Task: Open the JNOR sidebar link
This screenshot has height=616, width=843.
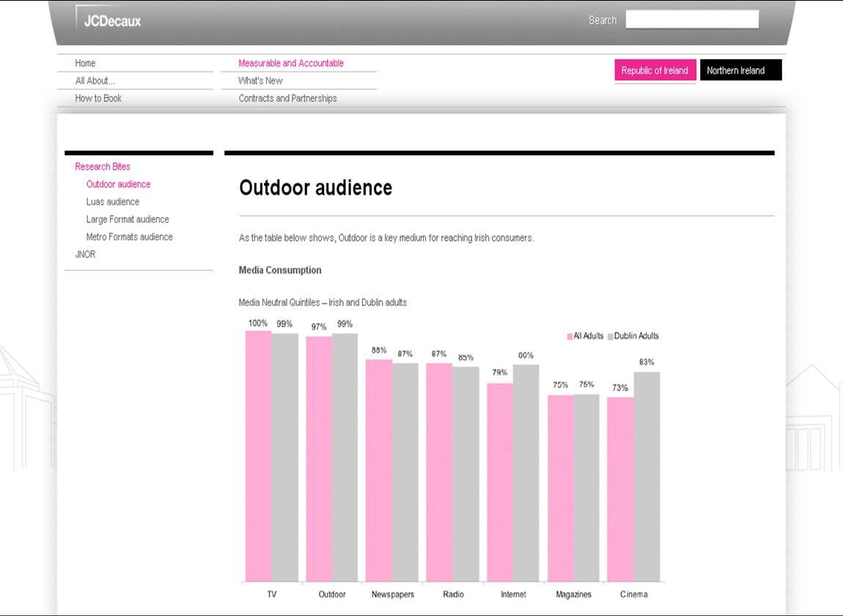Action: tap(85, 254)
